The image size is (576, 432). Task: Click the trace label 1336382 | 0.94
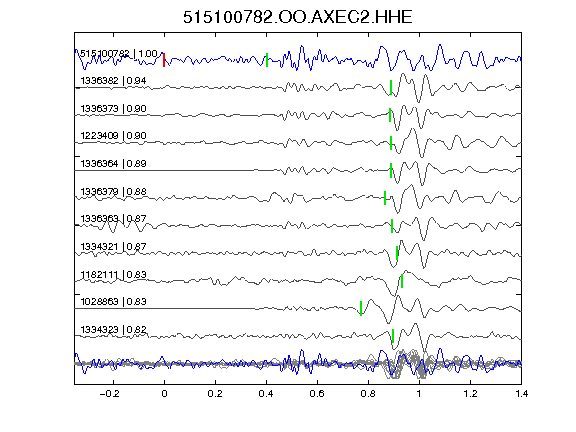tap(114, 80)
